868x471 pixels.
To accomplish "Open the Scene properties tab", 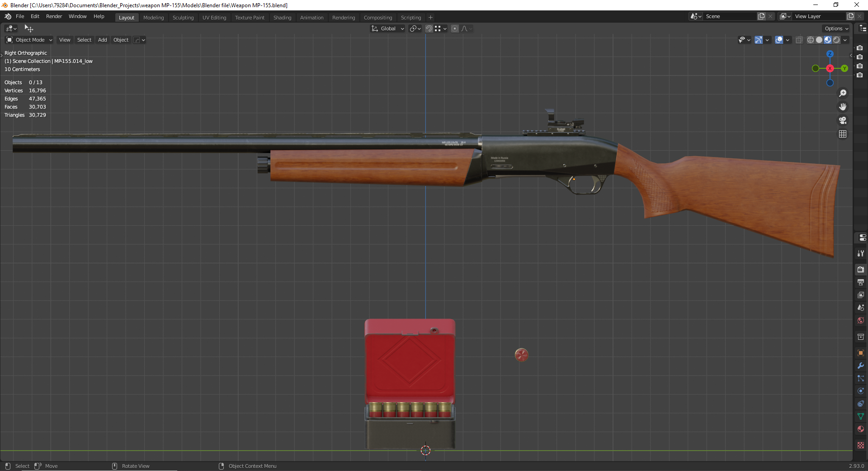I will pos(861,307).
